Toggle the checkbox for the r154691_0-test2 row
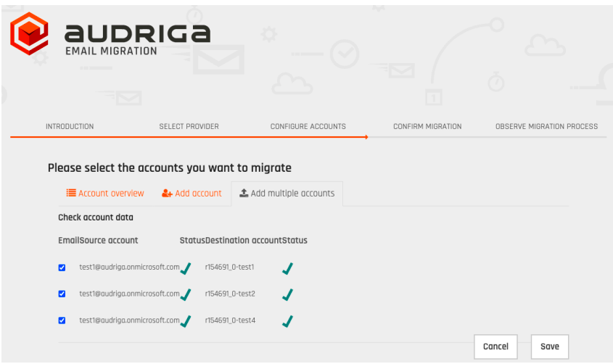Screen dimensions: 613x364 pyautogui.click(x=62, y=294)
